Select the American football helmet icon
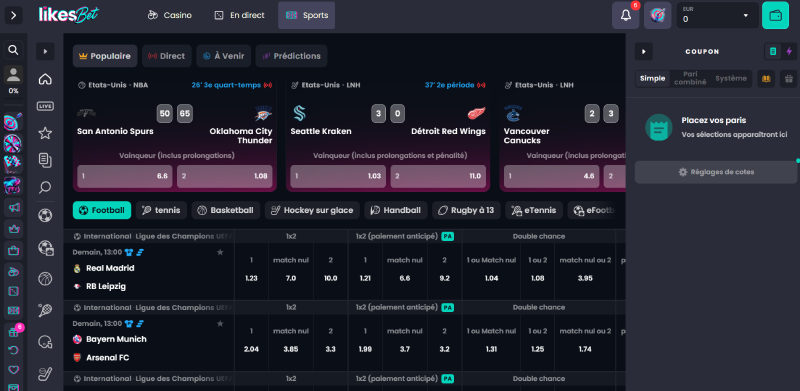Image resolution: width=800 pixels, height=391 pixels. coord(45,342)
